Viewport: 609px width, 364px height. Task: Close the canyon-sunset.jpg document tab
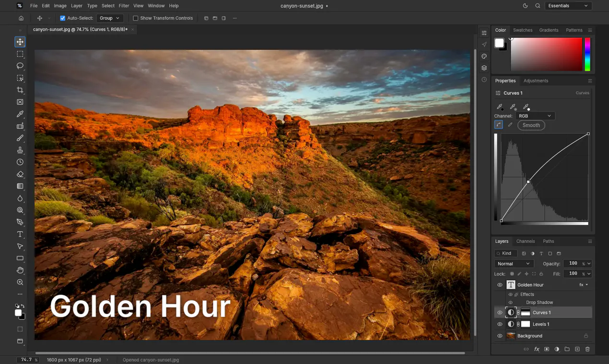click(133, 30)
